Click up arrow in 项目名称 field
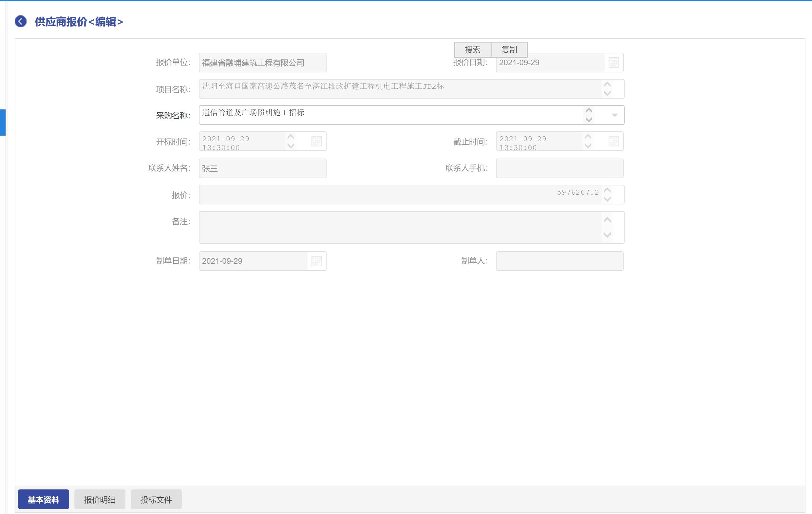Viewport: 812px width, 514px height. point(607,84)
